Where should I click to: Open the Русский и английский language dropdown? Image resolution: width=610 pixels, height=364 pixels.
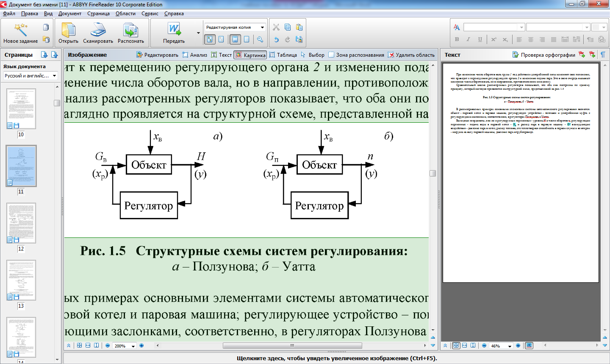(30, 76)
